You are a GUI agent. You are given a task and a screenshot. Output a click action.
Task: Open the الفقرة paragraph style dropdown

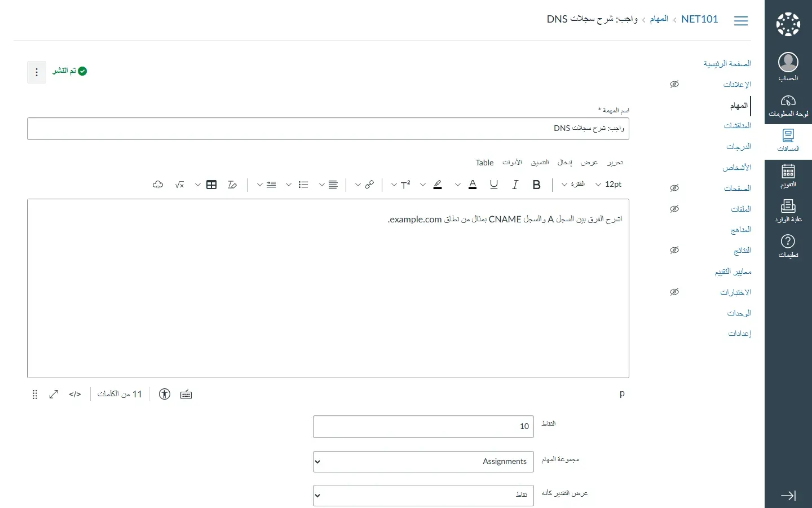(573, 185)
